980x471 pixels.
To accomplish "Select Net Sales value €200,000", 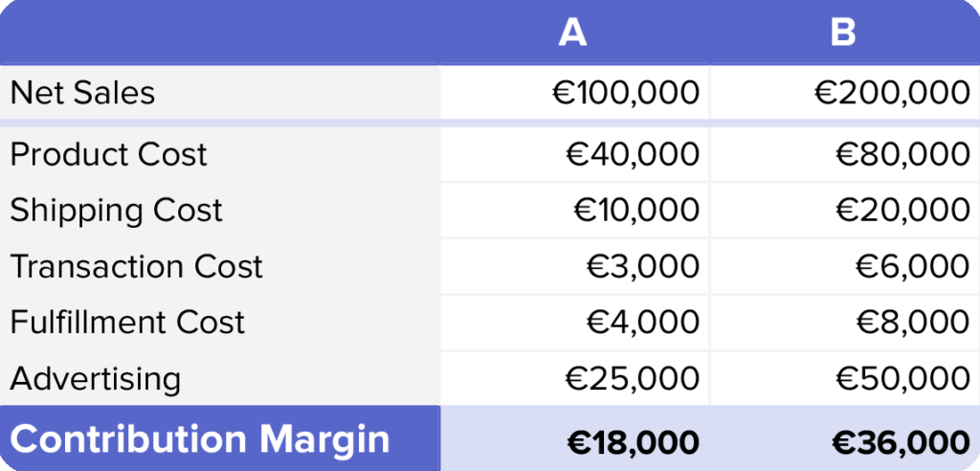I will coord(892,93).
